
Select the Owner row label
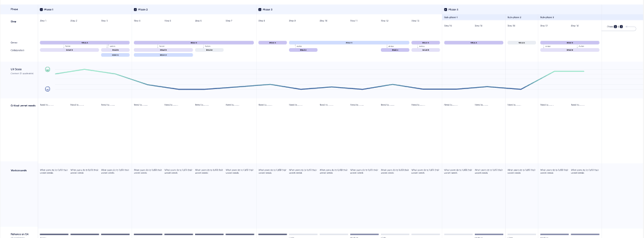click(14, 42)
